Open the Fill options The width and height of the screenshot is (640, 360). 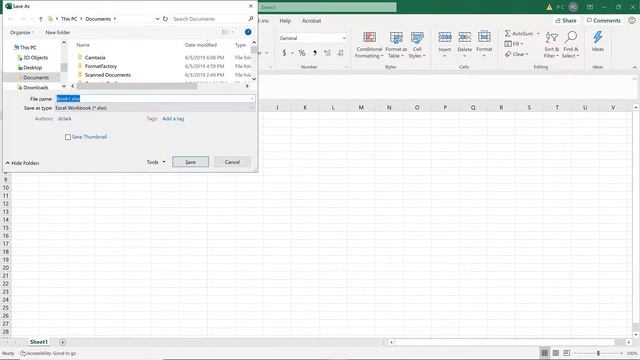pos(514,44)
